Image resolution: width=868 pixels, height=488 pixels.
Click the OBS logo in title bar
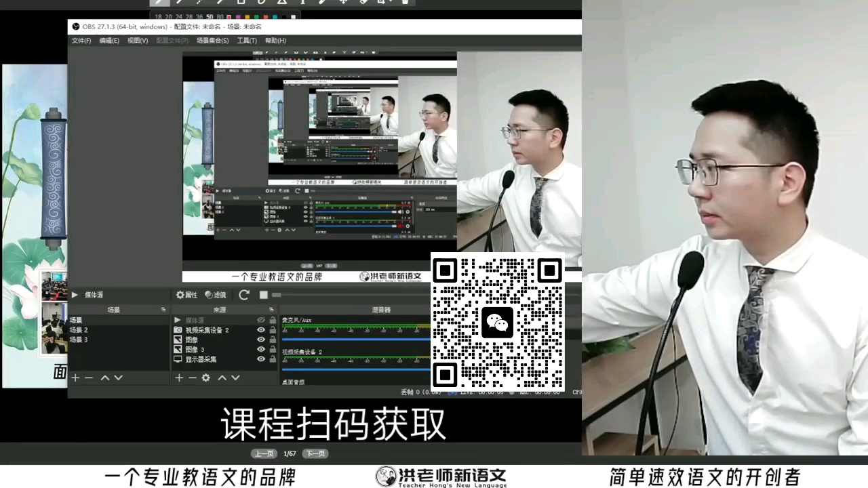click(76, 26)
